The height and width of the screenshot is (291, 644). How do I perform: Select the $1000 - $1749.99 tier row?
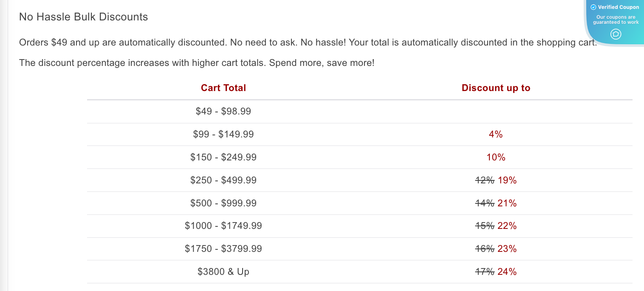pos(223,226)
